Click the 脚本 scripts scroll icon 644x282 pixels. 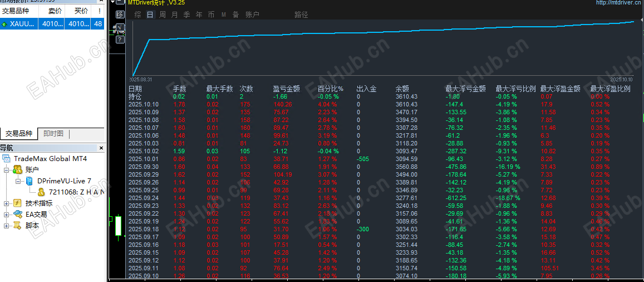coord(17,225)
